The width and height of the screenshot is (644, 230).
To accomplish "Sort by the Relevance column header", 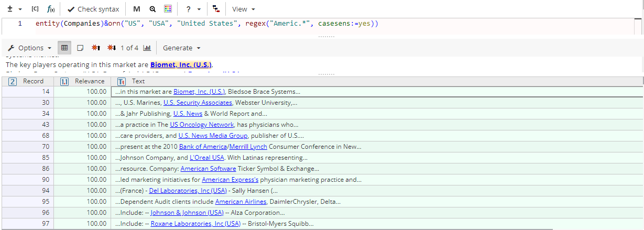I will [x=89, y=81].
